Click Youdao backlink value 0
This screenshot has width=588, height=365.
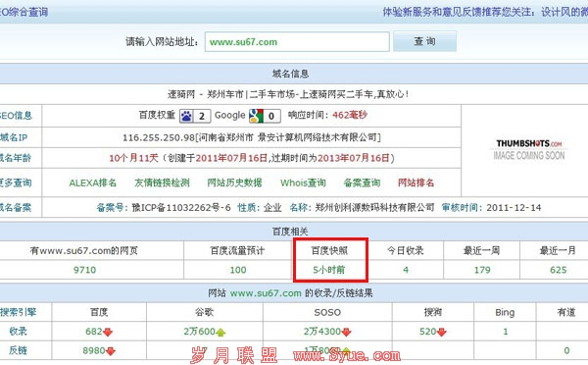pyautogui.click(x=566, y=350)
